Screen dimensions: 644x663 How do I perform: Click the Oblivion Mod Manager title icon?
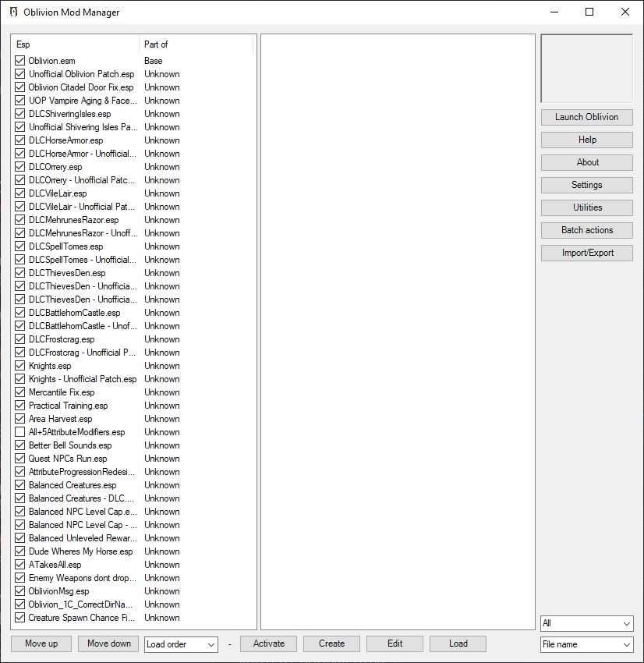(13, 12)
